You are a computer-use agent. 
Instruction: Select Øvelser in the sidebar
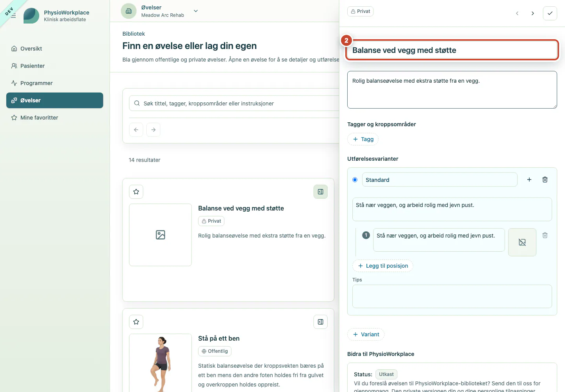click(55, 100)
